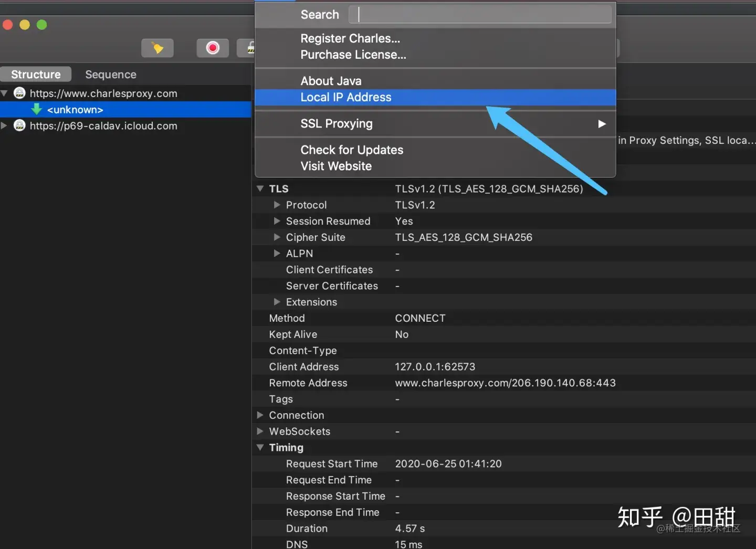Expand the Extensions row
This screenshot has width=756, height=549.
pyautogui.click(x=277, y=302)
